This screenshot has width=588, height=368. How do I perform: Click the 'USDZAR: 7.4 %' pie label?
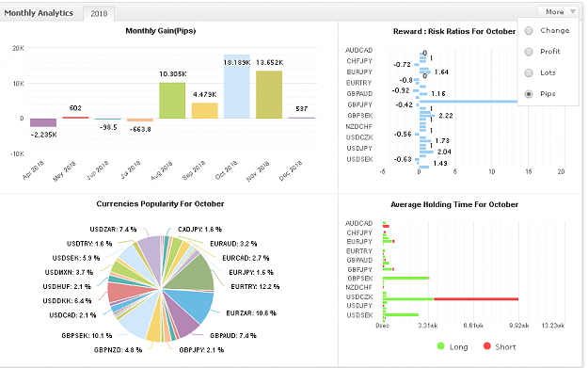[x=113, y=230]
